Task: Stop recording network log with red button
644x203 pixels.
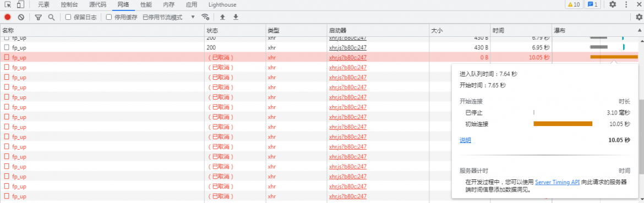Action: 7,17
